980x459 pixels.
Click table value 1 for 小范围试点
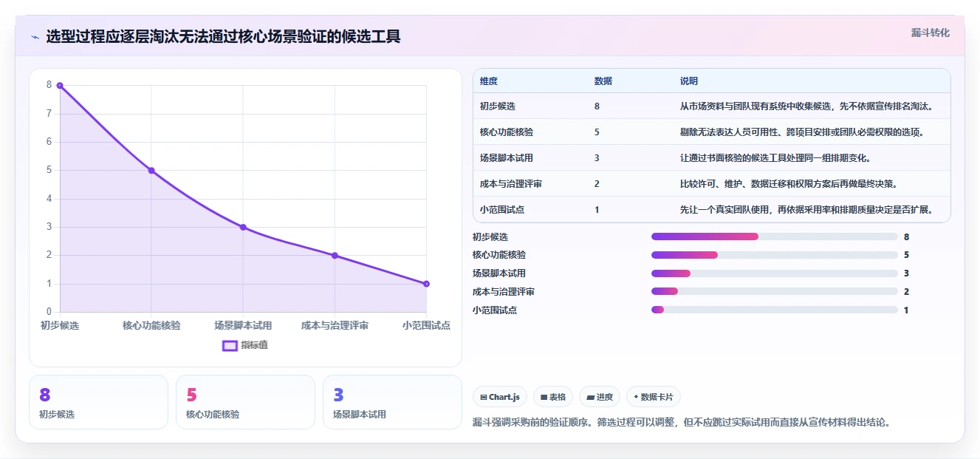pyautogui.click(x=597, y=210)
